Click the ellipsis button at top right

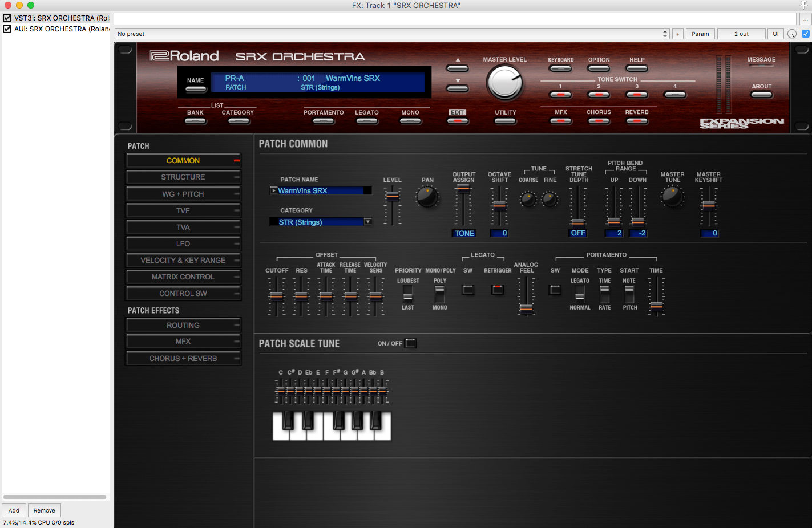point(805,19)
